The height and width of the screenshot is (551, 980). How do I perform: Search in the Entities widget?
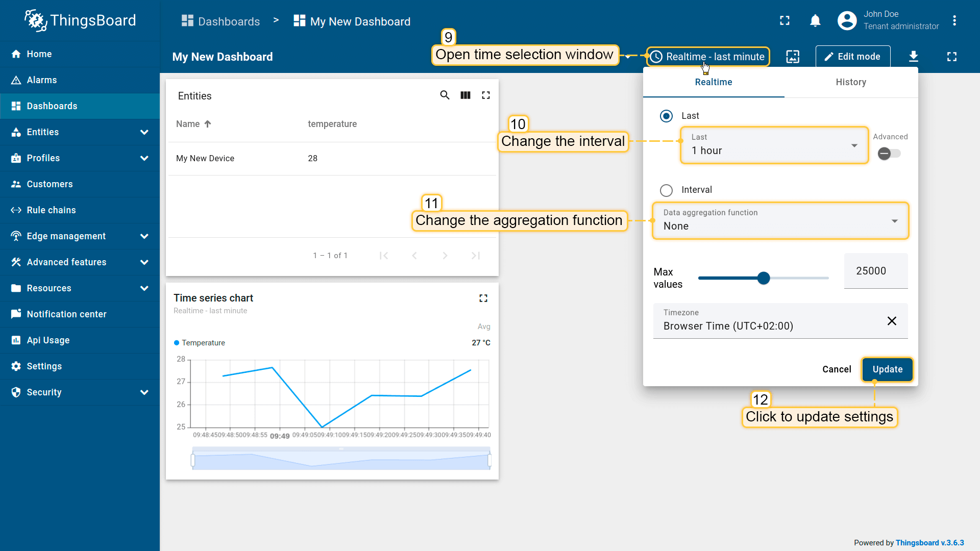(445, 95)
